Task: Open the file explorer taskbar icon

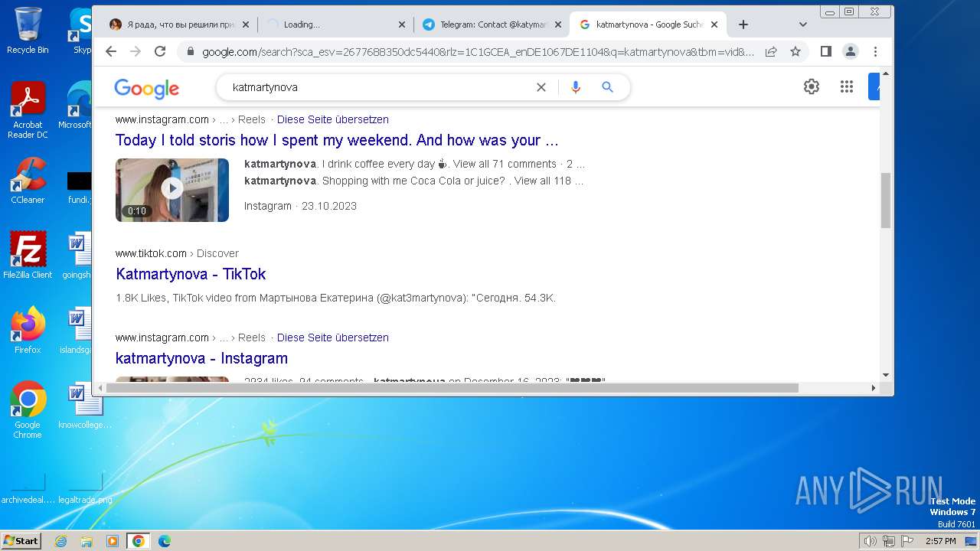Action: (87, 541)
